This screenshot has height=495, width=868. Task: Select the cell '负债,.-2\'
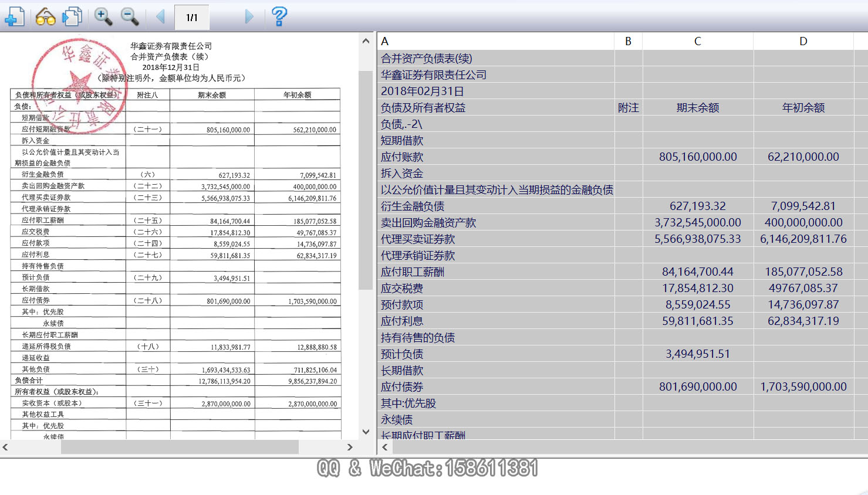pos(497,124)
